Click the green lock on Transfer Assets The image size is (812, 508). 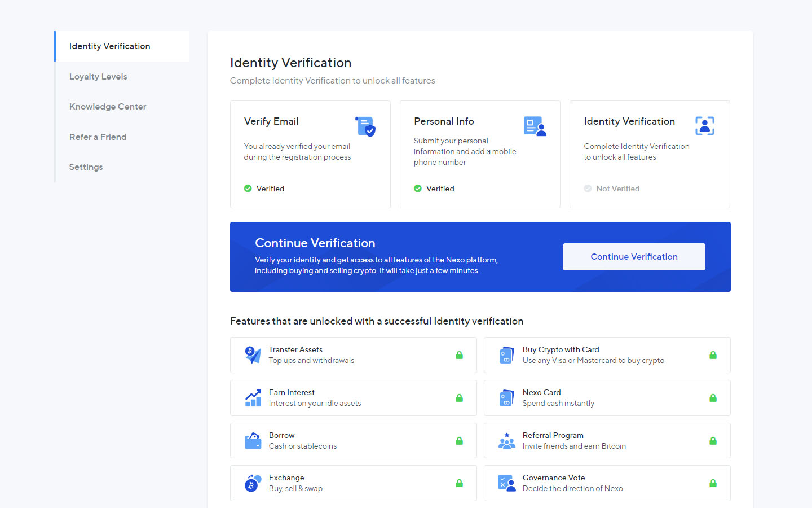click(x=459, y=355)
